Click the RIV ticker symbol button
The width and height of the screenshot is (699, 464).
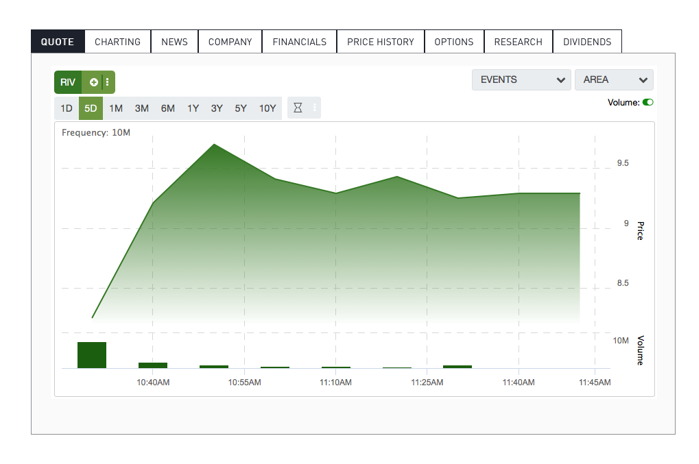(68, 82)
